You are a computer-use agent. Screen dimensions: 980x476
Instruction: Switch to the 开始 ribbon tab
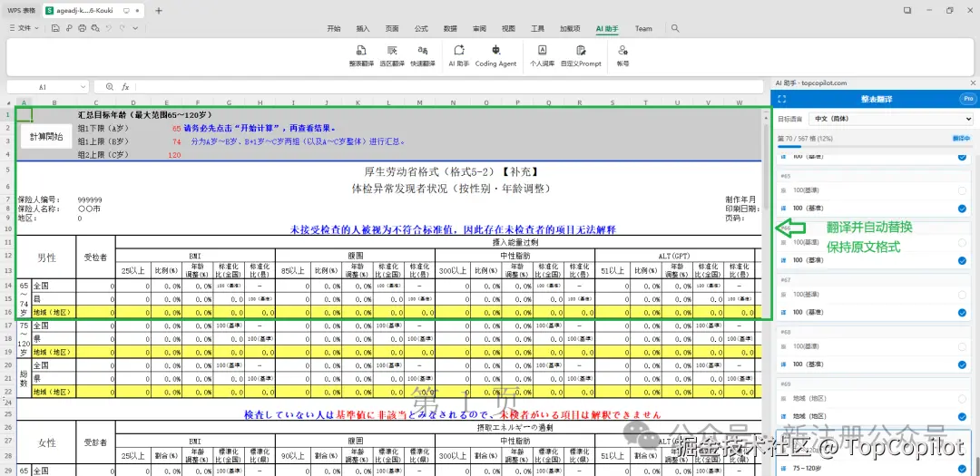pos(334,29)
